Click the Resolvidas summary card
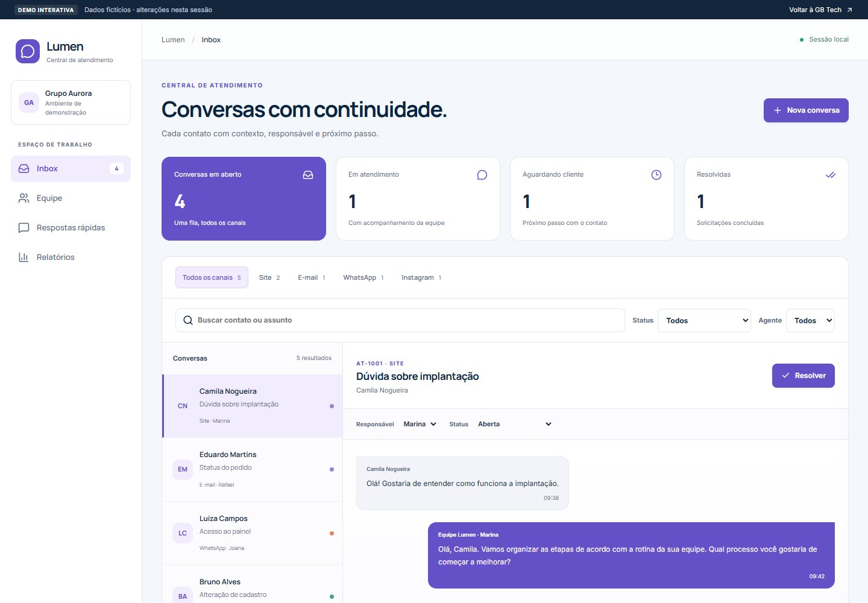 pos(766,198)
